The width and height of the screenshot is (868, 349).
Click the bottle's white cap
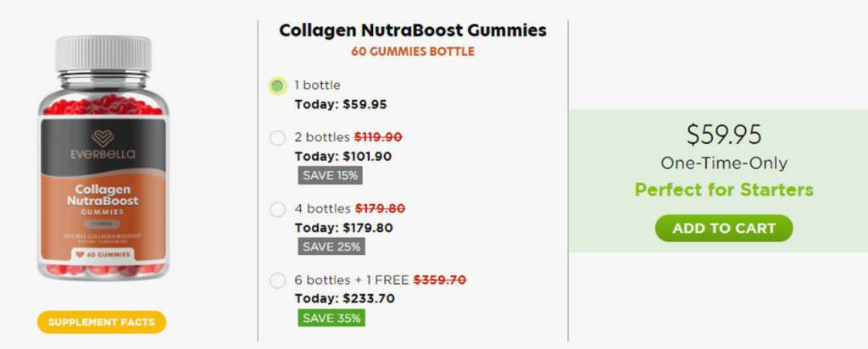coord(103,53)
